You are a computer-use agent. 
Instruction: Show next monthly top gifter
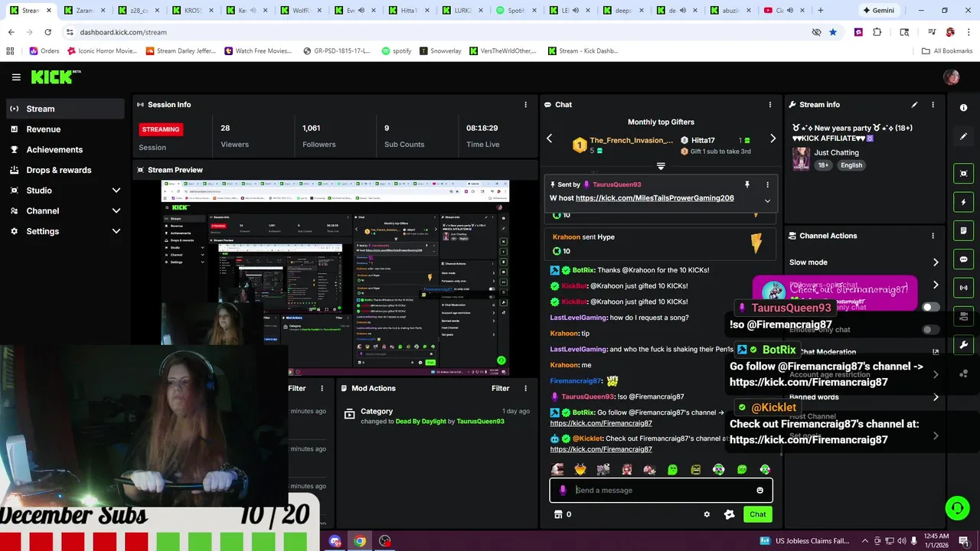click(x=773, y=139)
